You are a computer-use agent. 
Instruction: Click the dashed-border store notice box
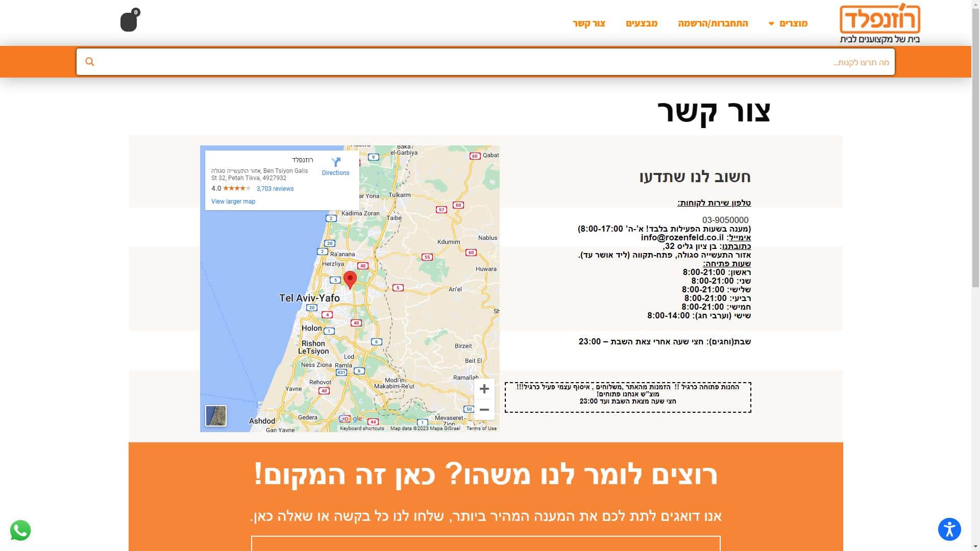click(x=628, y=397)
